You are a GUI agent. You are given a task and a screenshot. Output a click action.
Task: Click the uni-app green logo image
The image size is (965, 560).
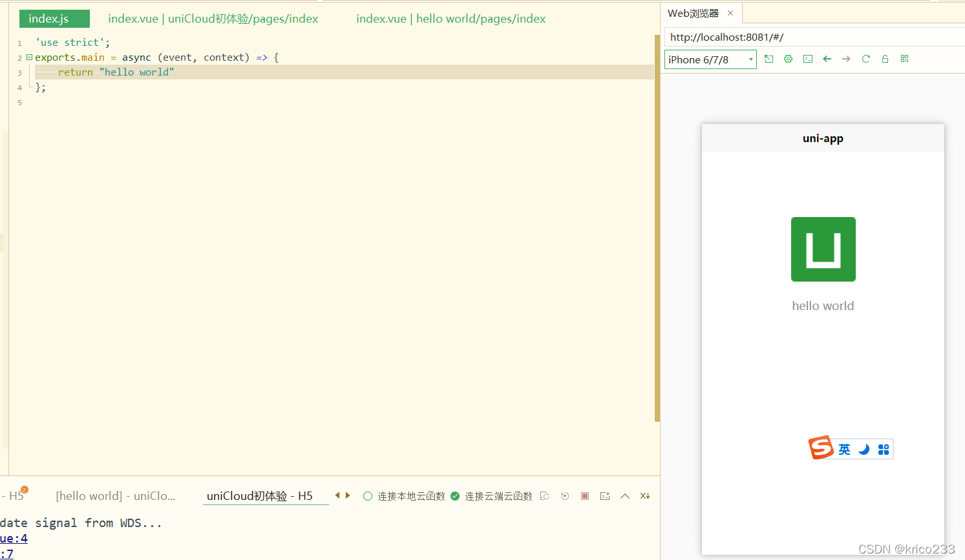click(823, 249)
